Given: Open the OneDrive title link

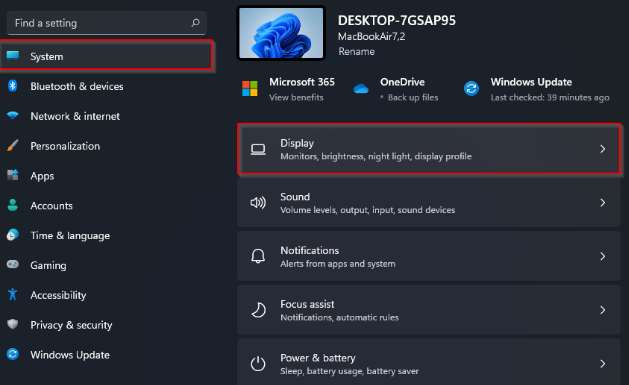Looking at the screenshot, I should [402, 82].
